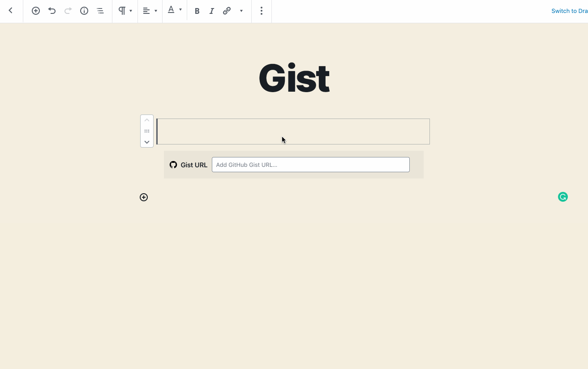Open the document outline list view icon

(x=100, y=11)
